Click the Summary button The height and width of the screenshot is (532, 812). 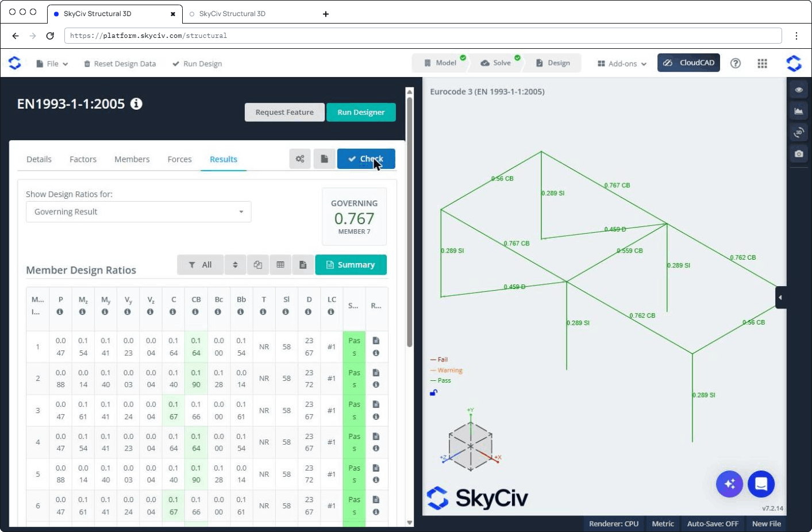click(351, 265)
